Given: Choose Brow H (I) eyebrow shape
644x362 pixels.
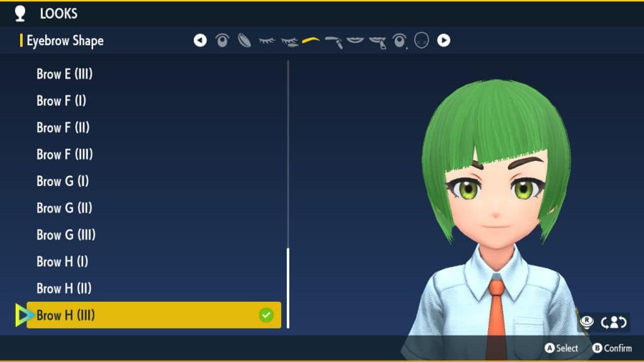Looking at the screenshot, I should coord(62,261).
